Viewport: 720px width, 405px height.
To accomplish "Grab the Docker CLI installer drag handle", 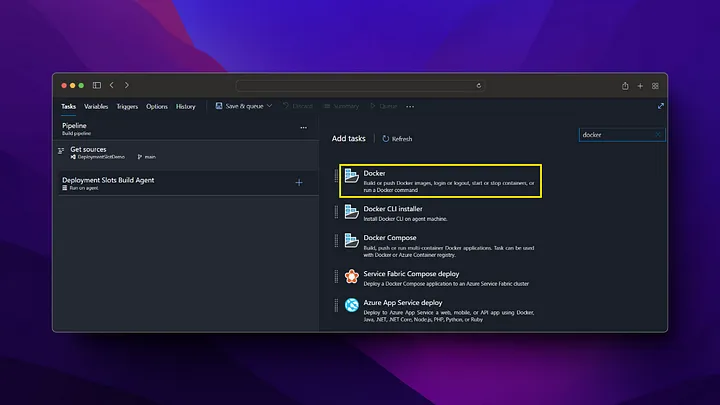I will (x=336, y=212).
